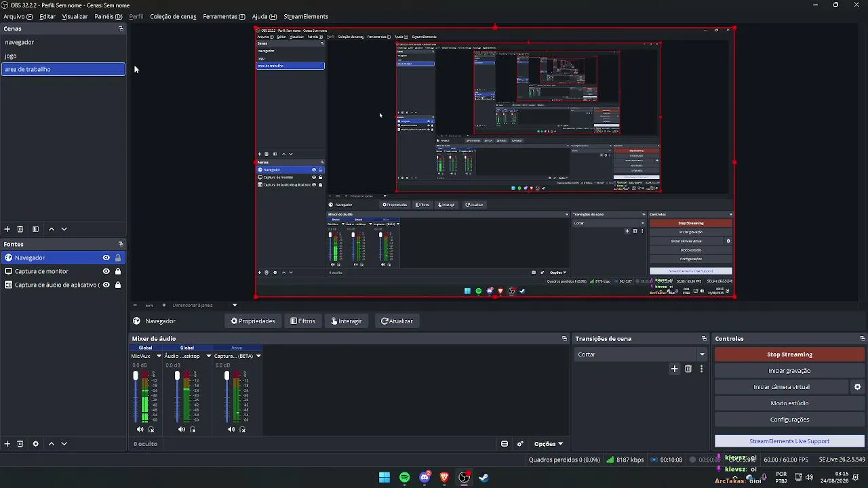Open StreamElements Live Support link
The image size is (868, 488).
[789, 441]
